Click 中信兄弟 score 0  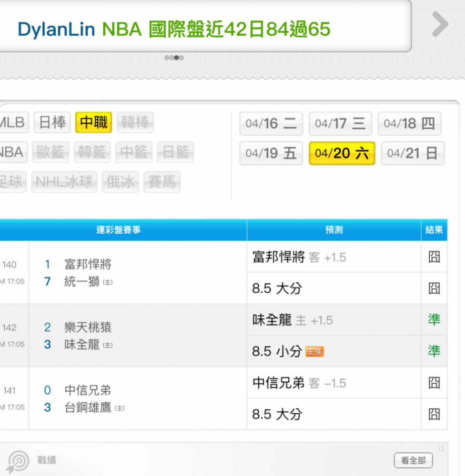(x=48, y=390)
